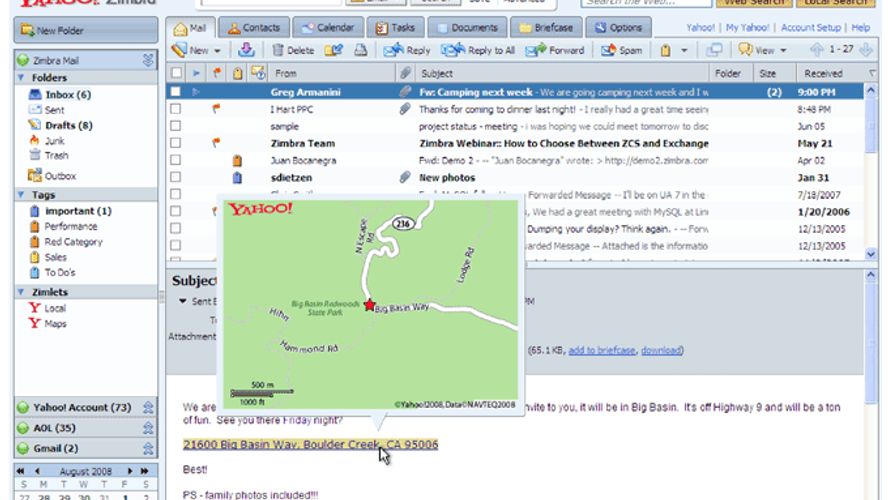Click the Move to folder icon
Viewport: 888px width, 500px height.
pyautogui.click(x=334, y=50)
